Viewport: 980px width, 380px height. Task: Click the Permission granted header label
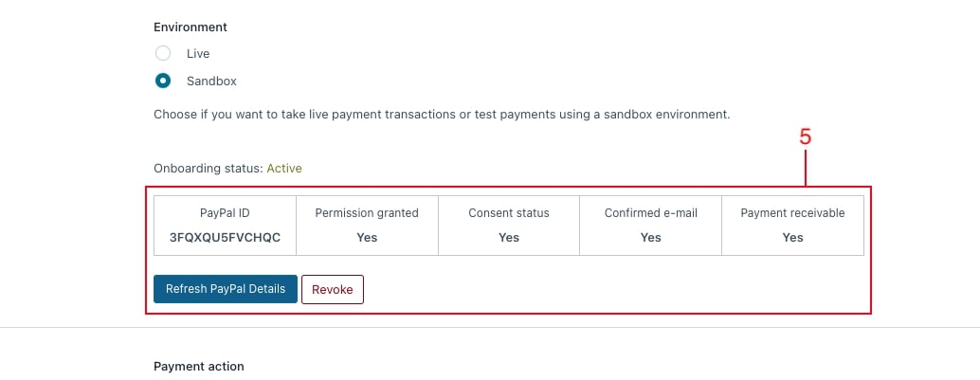click(367, 213)
